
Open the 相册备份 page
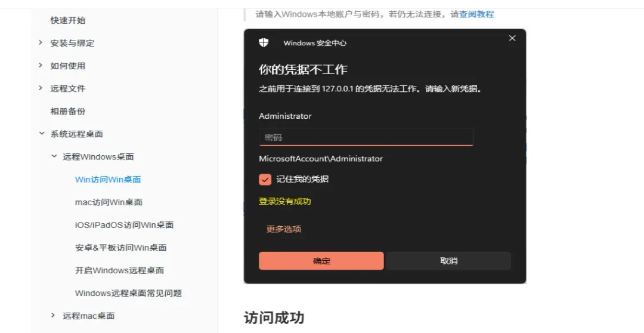click(68, 111)
